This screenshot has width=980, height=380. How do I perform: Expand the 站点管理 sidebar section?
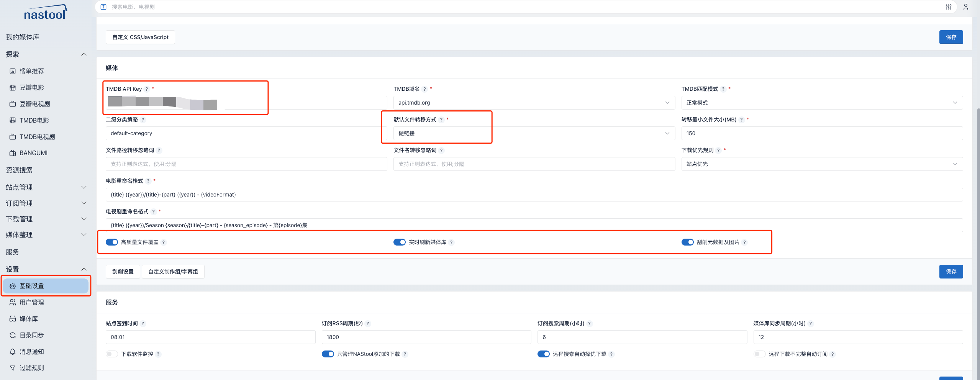click(46, 187)
